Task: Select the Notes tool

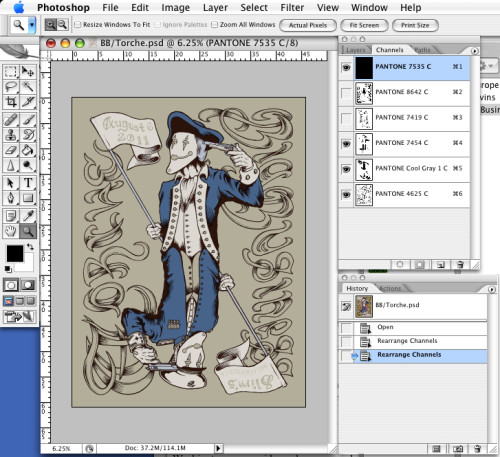Action: (x=11, y=216)
